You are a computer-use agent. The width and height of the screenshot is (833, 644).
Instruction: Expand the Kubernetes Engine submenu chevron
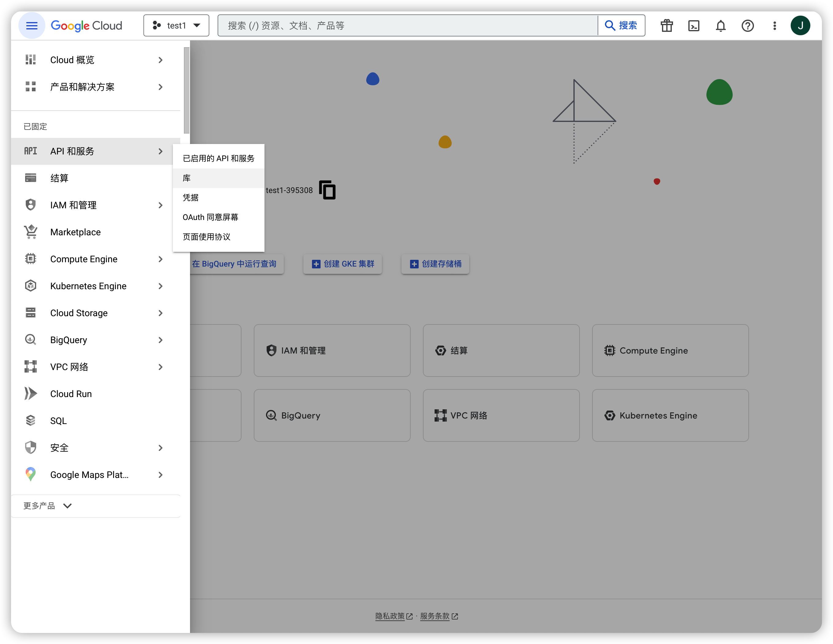pyautogui.click(x=161, y=286)
